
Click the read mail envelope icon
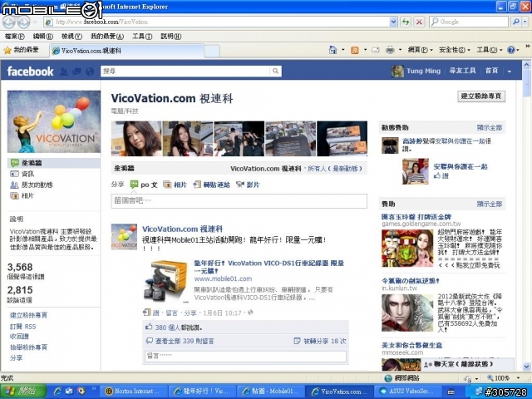[x=375, y=50]
